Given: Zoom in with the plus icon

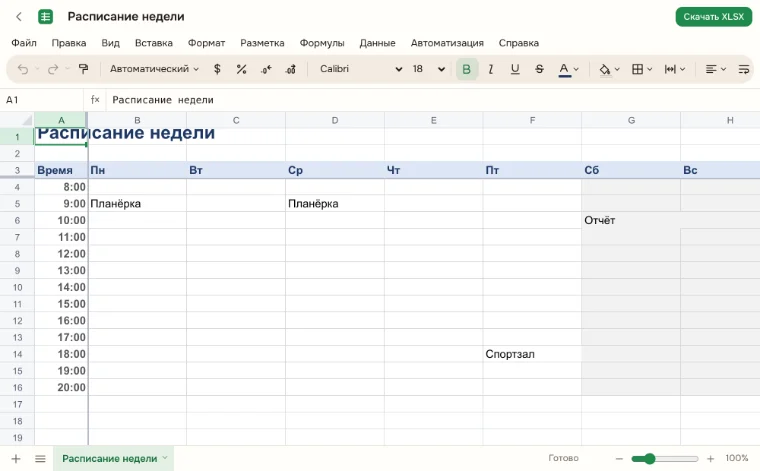Looking at the screenshot, I should point(711,458).
